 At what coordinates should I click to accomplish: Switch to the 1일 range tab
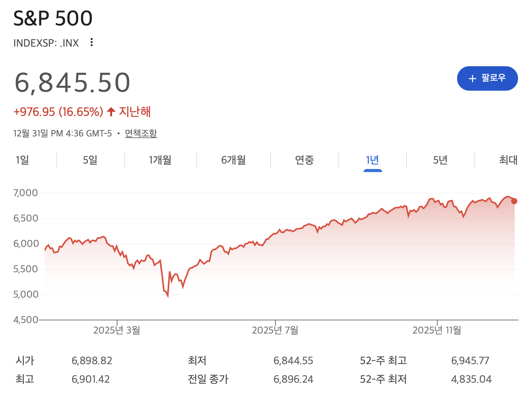22,160
